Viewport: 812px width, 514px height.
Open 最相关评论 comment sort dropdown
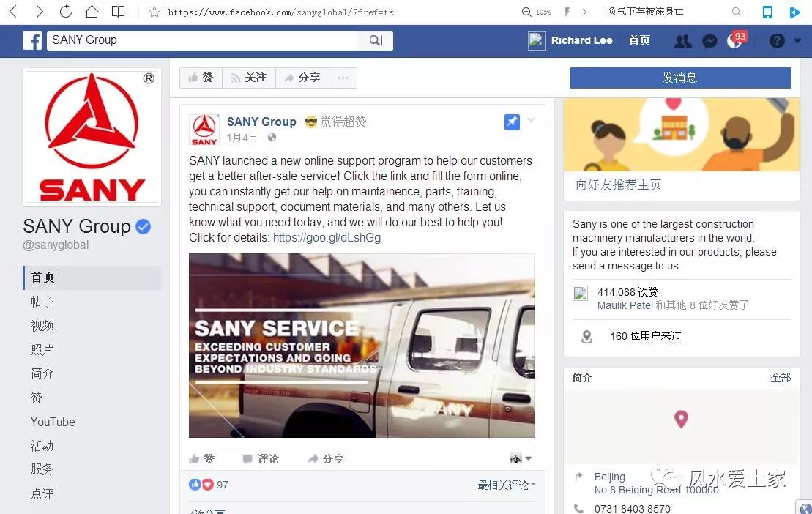pos(507,485)
